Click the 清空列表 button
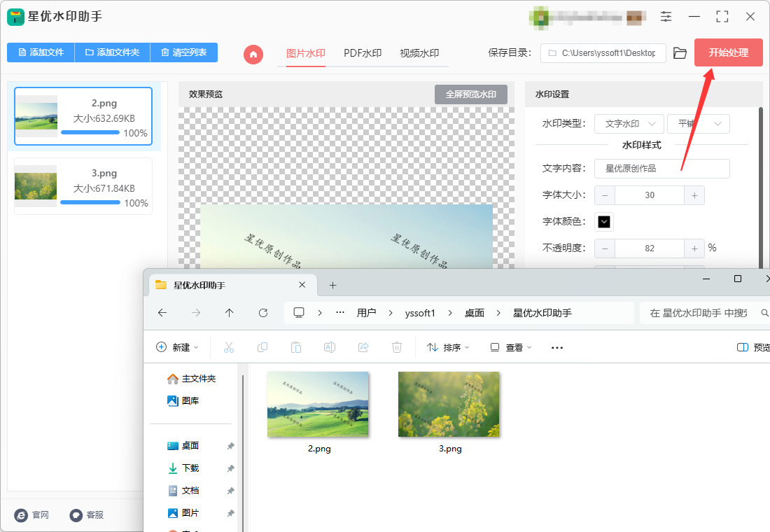Image resolution: width=770 pixels, height=532 pixels. [x=183, y=52]
